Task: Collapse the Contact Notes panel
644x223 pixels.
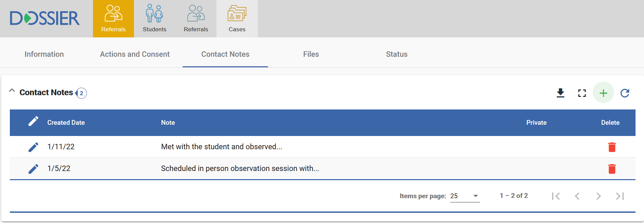Action: click(x=12, y=91)
